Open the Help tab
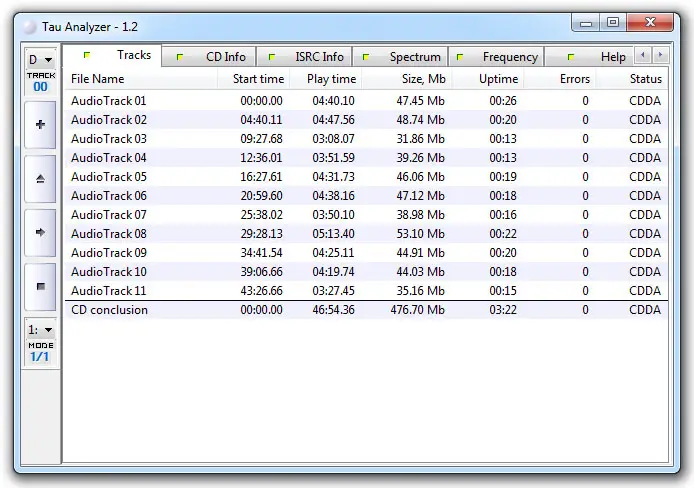This screenshot has width=694, height=488. click(590, 57)
